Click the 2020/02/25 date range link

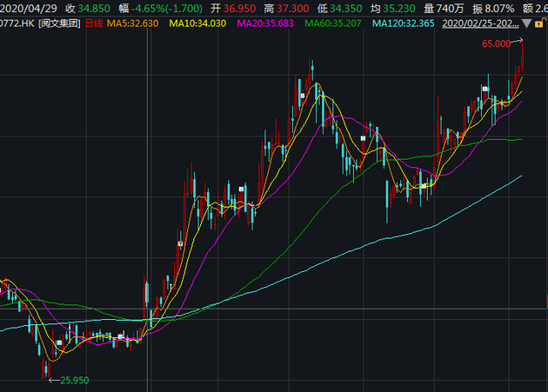coord(480,23)
